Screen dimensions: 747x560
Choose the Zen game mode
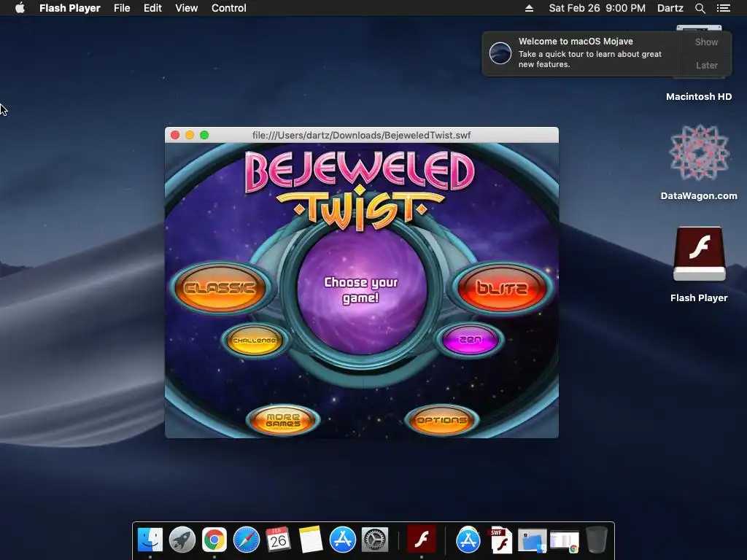coord(471,340)
